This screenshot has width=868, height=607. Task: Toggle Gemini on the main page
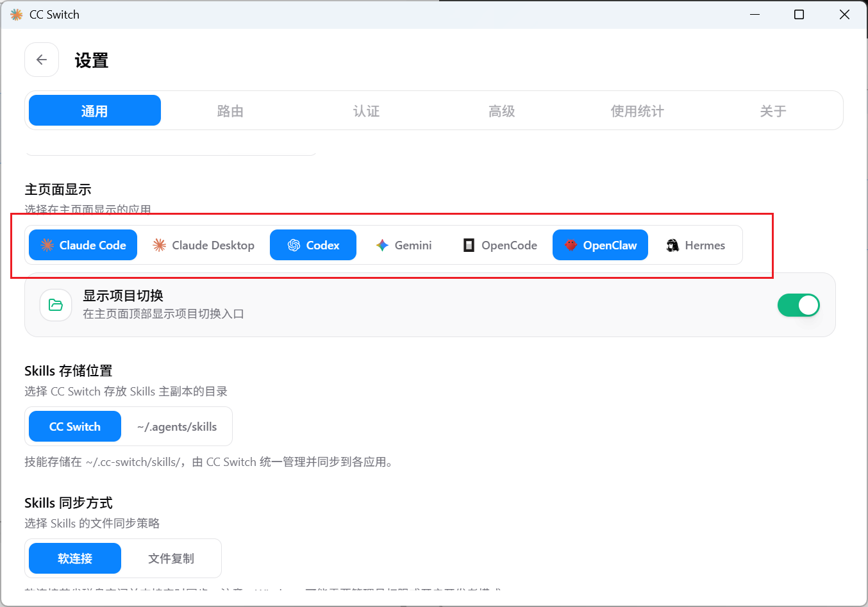pyautogui.click(x=404, y=245)
